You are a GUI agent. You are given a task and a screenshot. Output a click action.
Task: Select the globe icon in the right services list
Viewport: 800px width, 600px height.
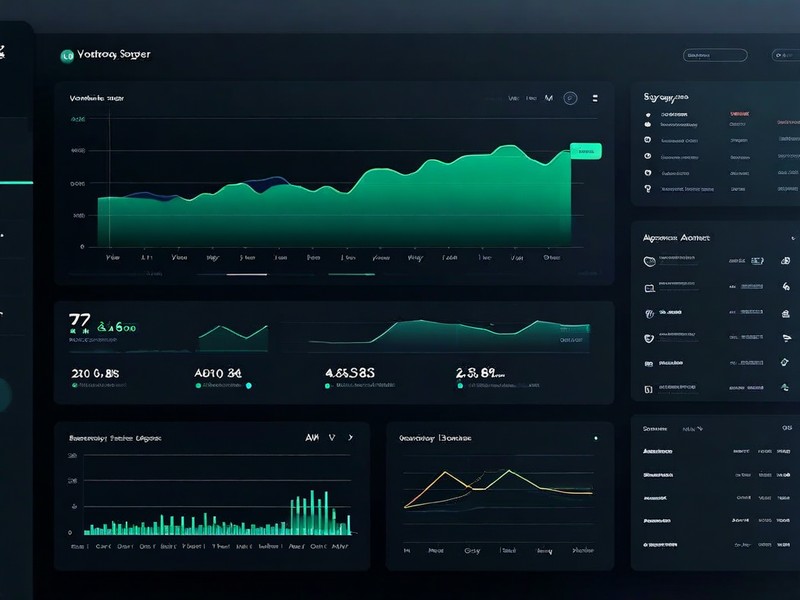point(648,139)
